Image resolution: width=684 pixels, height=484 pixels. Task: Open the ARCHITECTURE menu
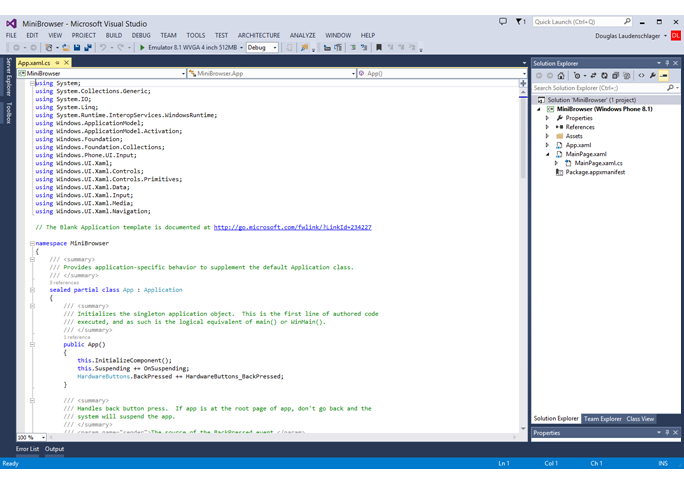pos(259,35)
